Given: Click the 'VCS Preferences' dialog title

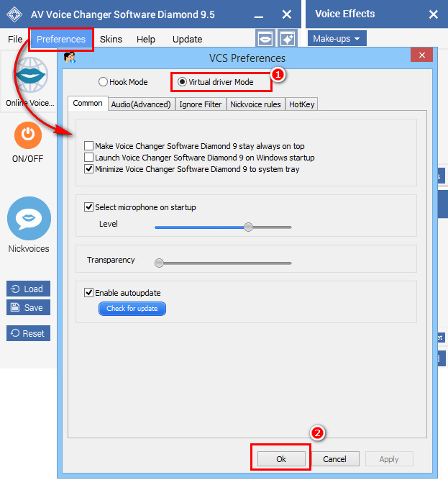Looking at the screenshot, I should pyautogui.click(x=247, y=58).
